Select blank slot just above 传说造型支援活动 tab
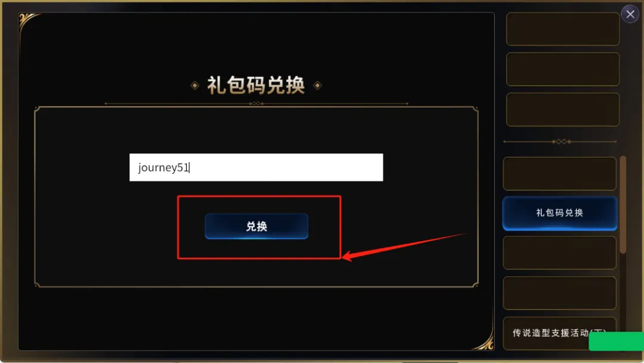 point(559,293)
